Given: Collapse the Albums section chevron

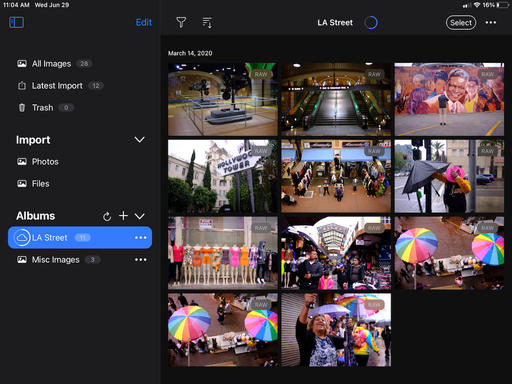Looking at the screenshot, I should pyautogui.click(x=139, y=216).
